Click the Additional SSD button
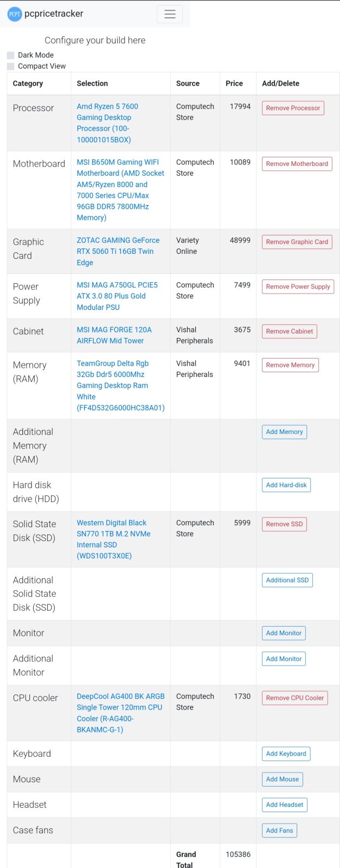The image size is (340, 868). pos(287,580)
